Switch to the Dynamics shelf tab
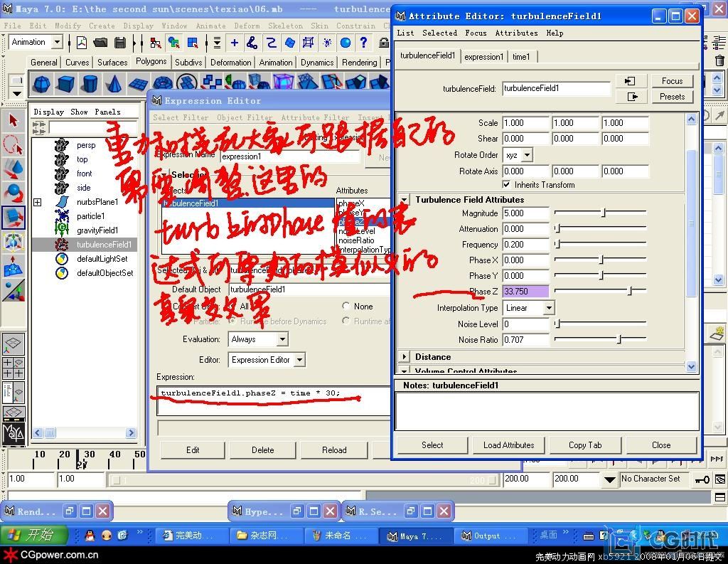The height and width of the screenshot is (564, 728). [x=317, y=63]
